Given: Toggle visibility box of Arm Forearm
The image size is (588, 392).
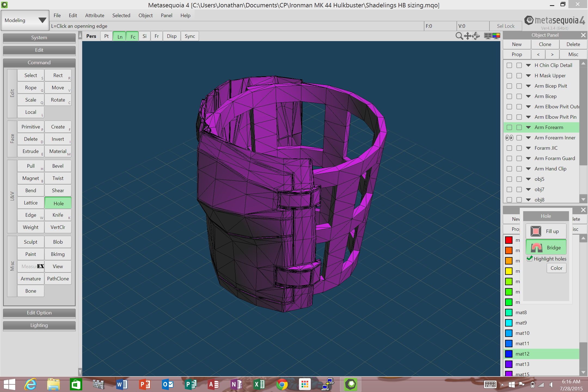Looking at the screenshot, I should pos(509,127).
